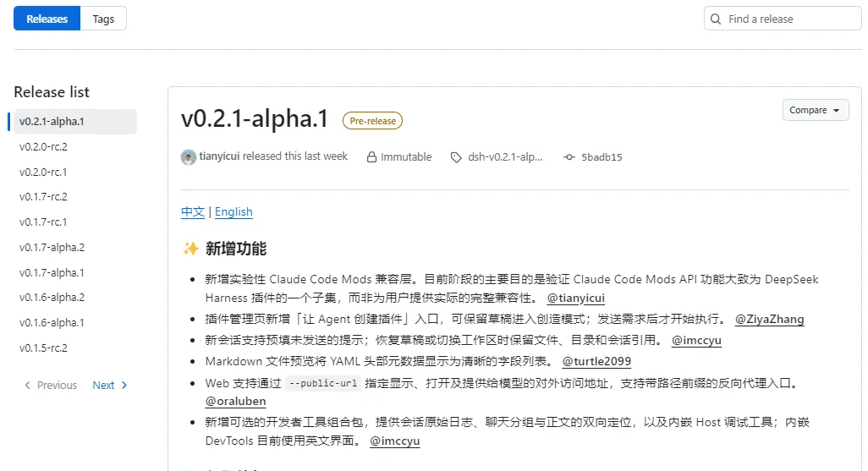Image resolution: width=868 pixels, height=471 pixels.
Task: Click the search magnifier icon
Action: coord(716,19)
